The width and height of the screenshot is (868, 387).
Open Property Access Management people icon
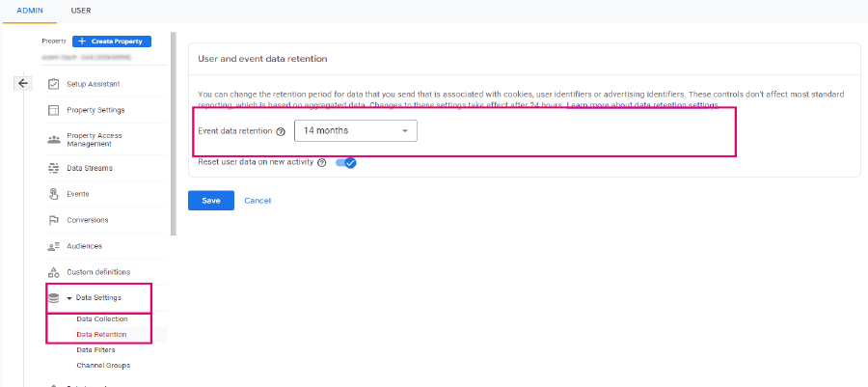pos(54,140)
